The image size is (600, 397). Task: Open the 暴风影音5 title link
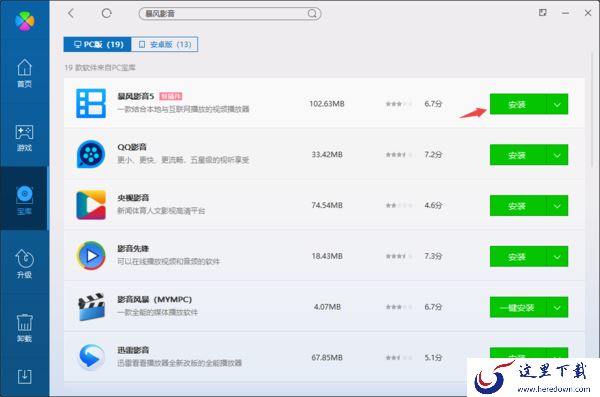coord(135,96)
